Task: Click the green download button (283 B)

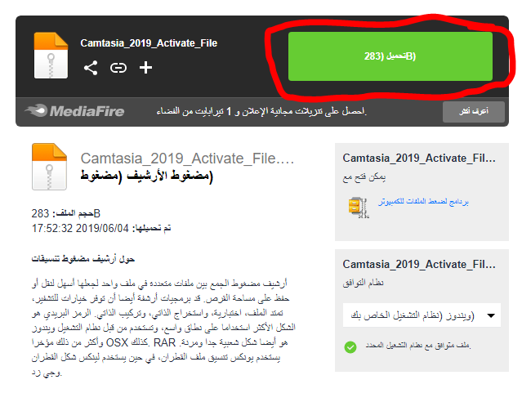Action: tap(390, 56)
